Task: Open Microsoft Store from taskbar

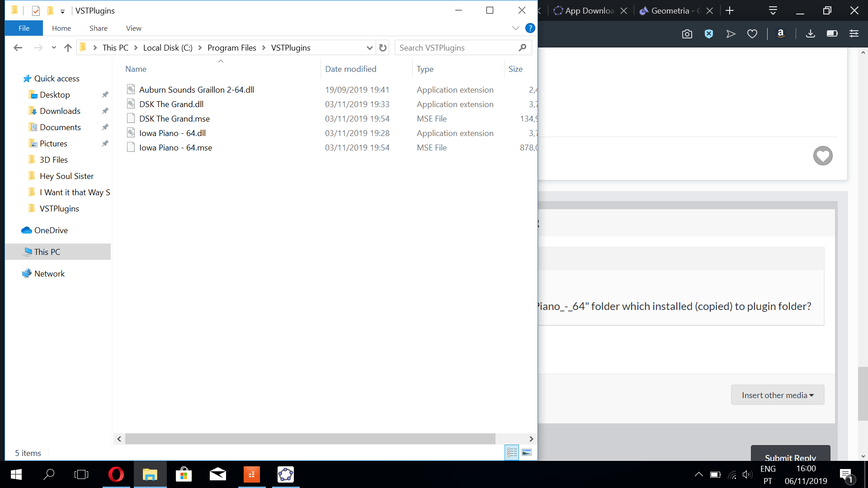Action: (x=184, y=474)
